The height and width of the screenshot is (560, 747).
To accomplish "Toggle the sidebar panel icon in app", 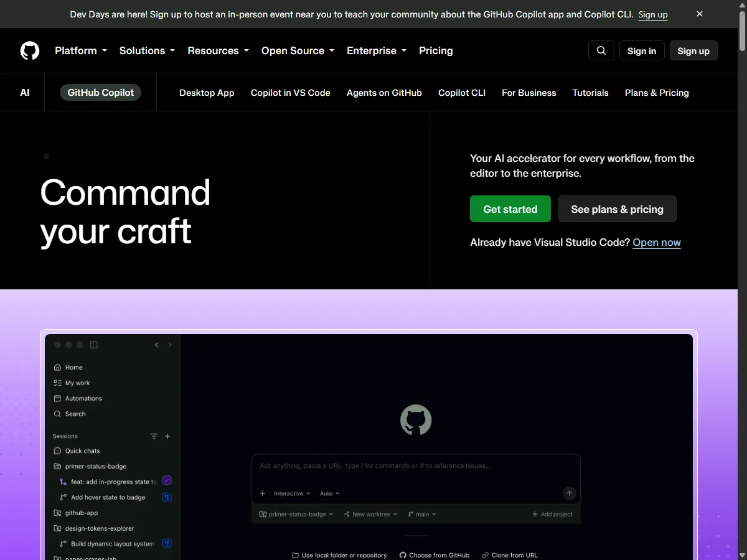I will [94, 345].
